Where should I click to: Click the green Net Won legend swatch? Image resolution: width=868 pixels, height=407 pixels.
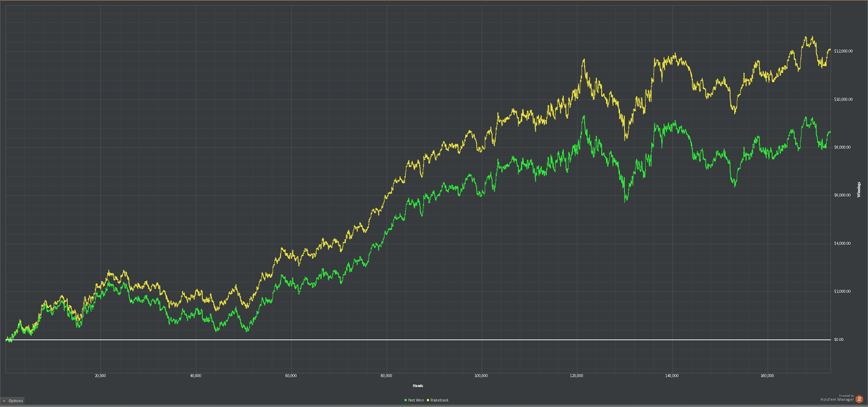pyautogui.click(x=405, y=400)
